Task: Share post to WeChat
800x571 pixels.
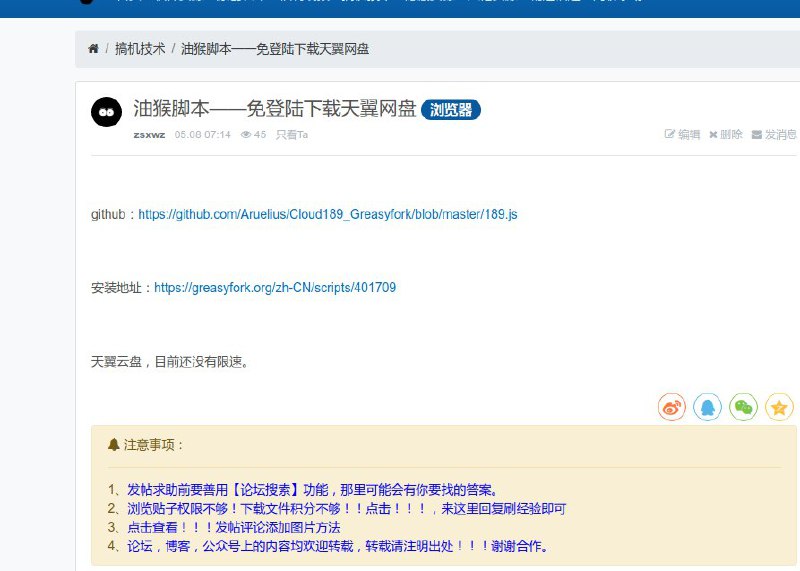Action: (743, 407)
